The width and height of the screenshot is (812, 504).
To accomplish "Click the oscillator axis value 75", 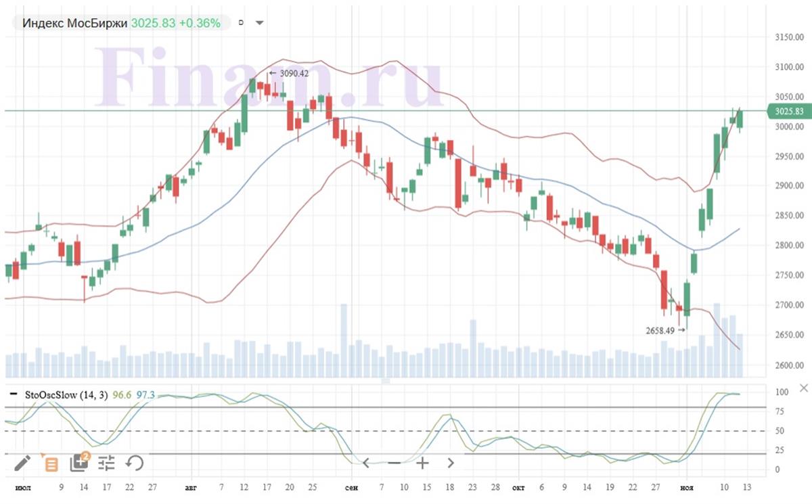I will [x=780, y=411].
